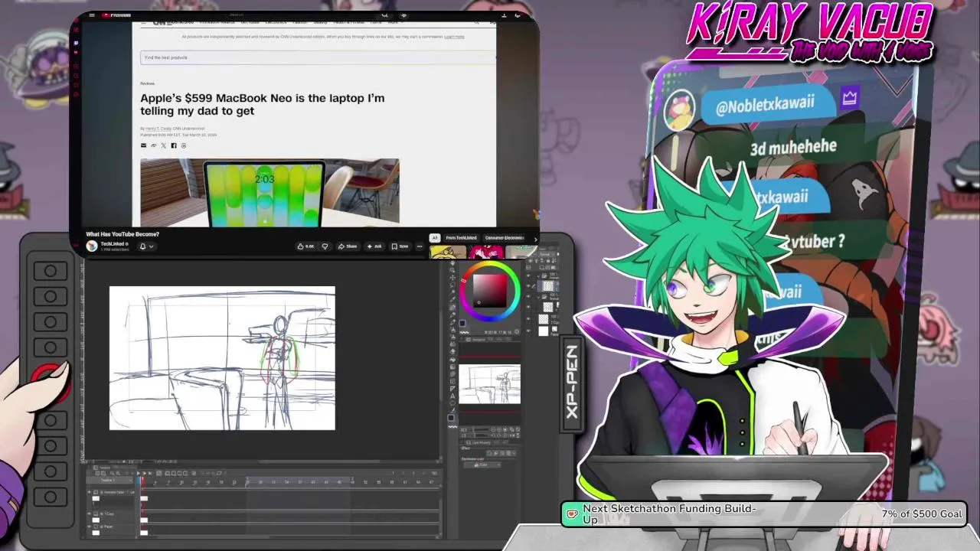
Task: Select the Balloon tool
Action: click(x=452, y=403)
